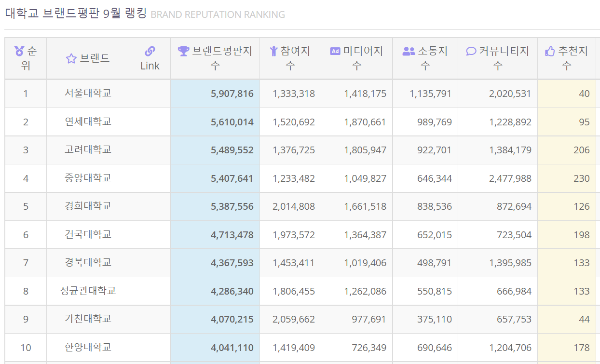Click the rank number 5 cell
This screenshot has height=364, width=600.
click(26, 206)
